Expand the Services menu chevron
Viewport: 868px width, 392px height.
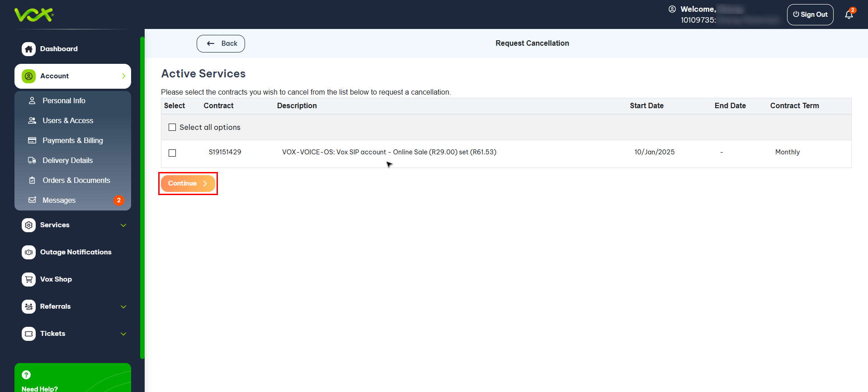click(123, 225)
